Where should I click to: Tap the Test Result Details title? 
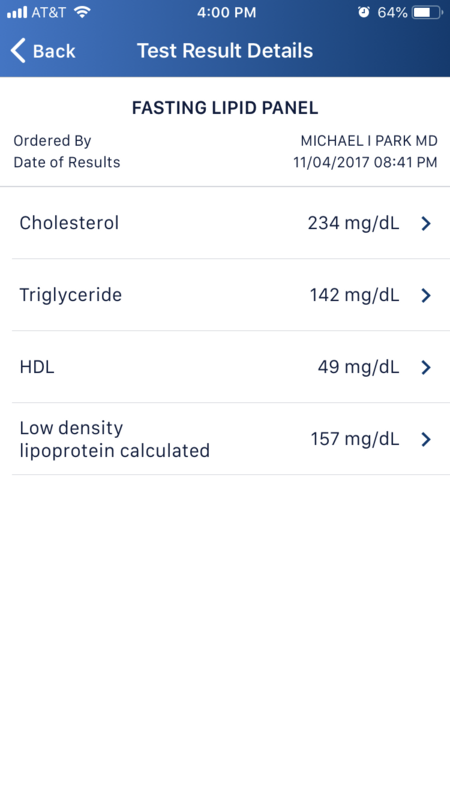point(225,51)
